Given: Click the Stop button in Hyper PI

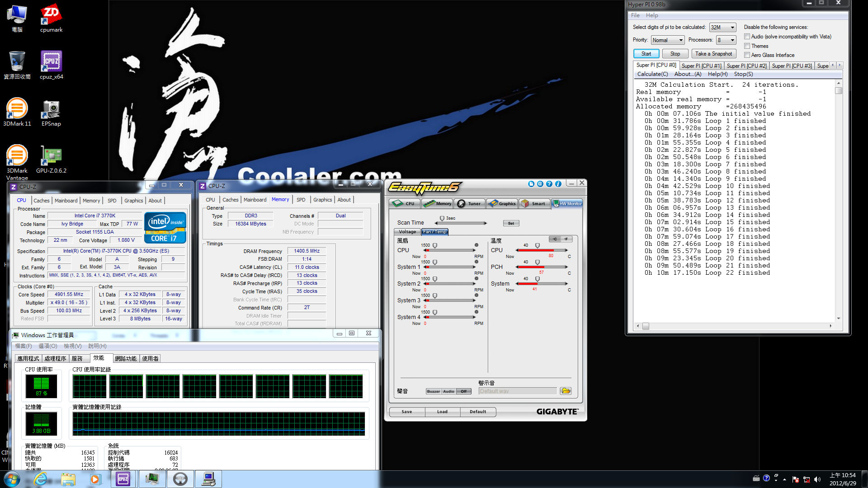Looking at the screenshot, I should tap(675, 54).
